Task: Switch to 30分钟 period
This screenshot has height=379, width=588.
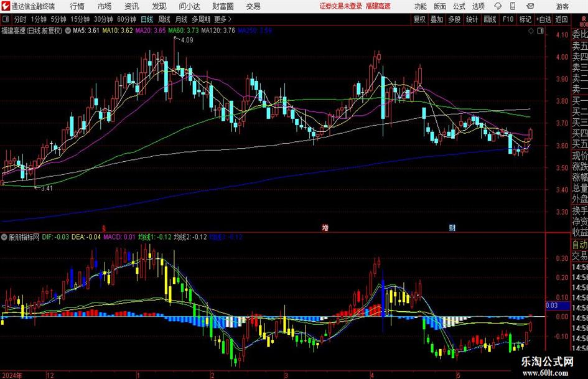Action: click(103, 19)
